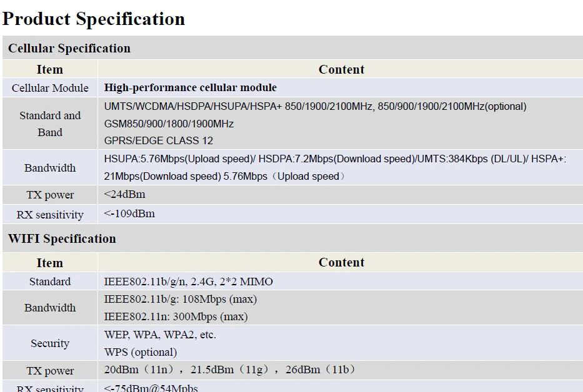Select High-performance cellular module text

click(x=191, y=87)
